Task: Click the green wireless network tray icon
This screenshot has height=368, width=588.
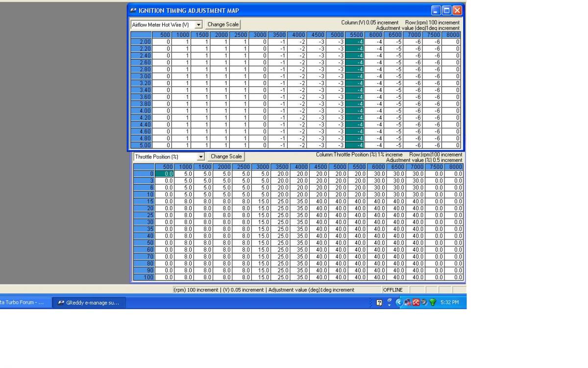Action: pyautogui.click(x=432, y=302)
